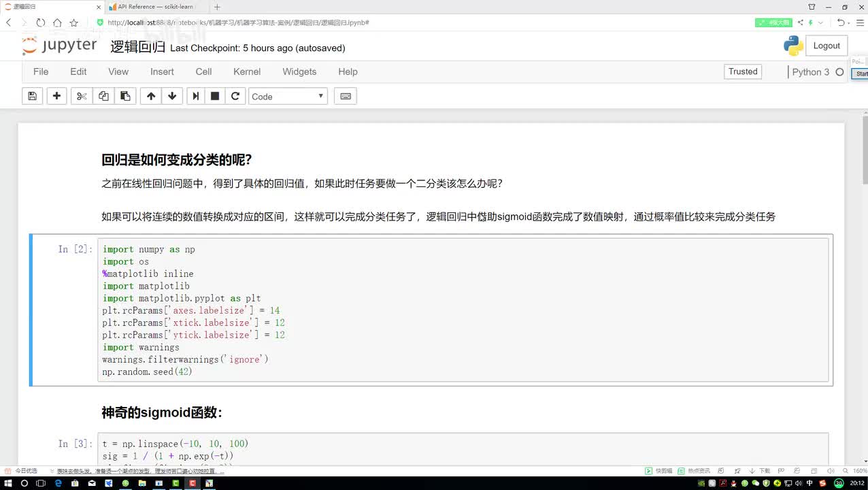Click the browser share icon

click(801, 22)
